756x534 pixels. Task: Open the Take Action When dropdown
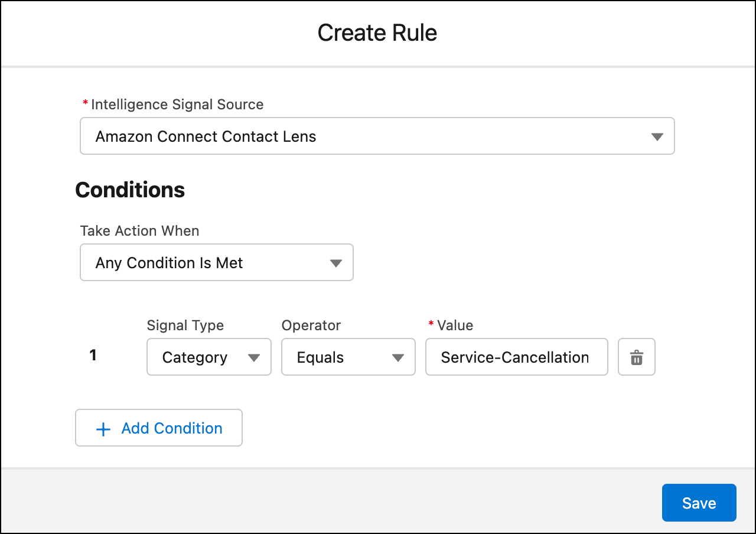217,262
